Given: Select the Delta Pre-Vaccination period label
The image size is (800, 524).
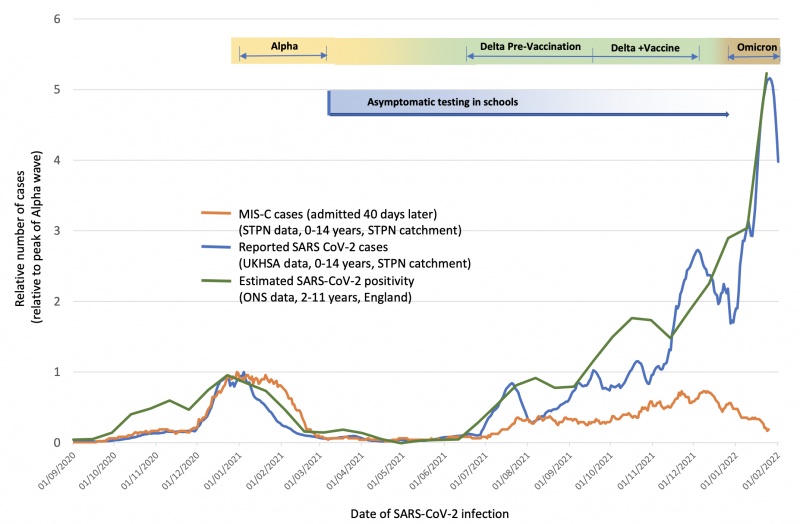Looking at the screenshot, I should point(530,46).
